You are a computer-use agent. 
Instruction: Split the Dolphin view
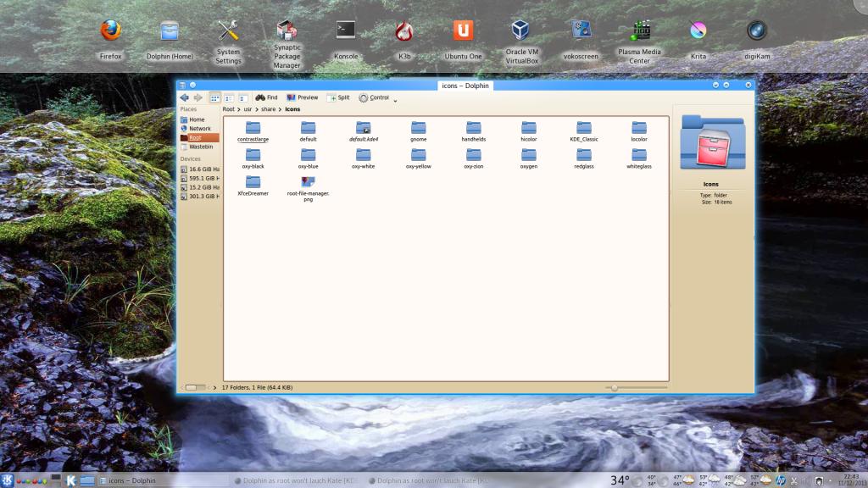coord(337,97)
